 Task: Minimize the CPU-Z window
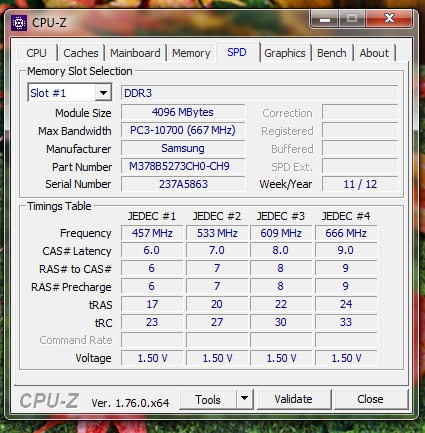tap(325, 19)
